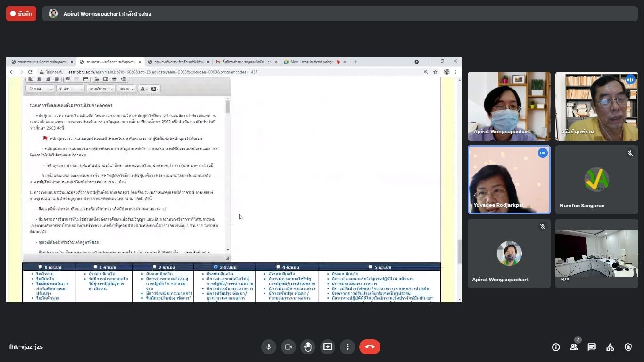This screenshot has width=644, height=362.
Task: Open the activities panel
Action: 610,347
